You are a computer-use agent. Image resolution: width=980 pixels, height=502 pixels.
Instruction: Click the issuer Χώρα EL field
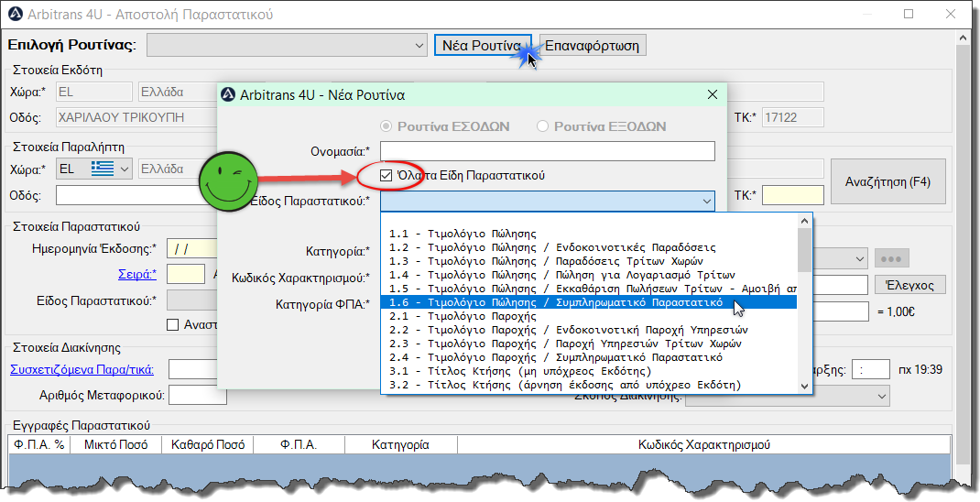93,92
